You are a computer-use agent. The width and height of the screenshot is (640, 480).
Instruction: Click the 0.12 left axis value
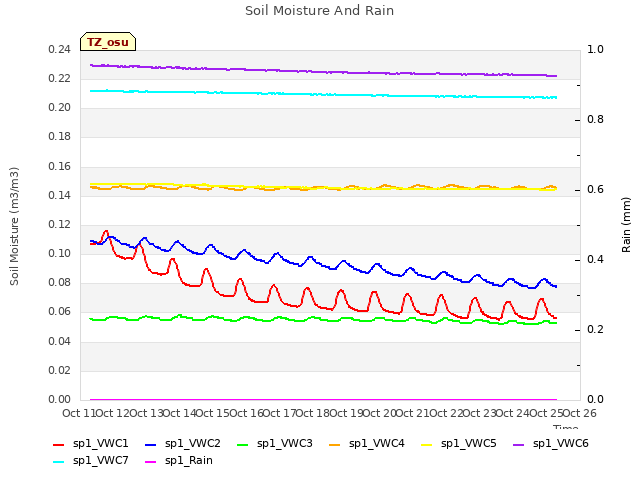(60, 224)
